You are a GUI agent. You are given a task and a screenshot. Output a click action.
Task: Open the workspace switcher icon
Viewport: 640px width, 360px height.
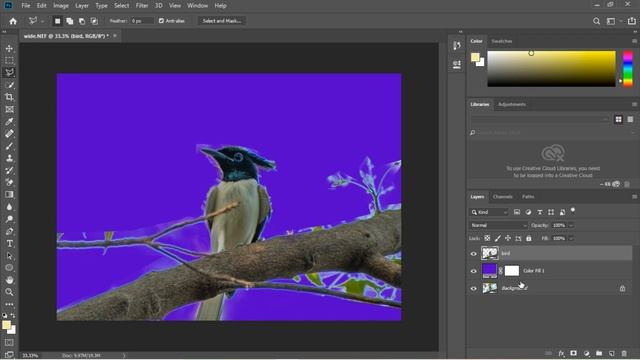(x=611, y=21)
